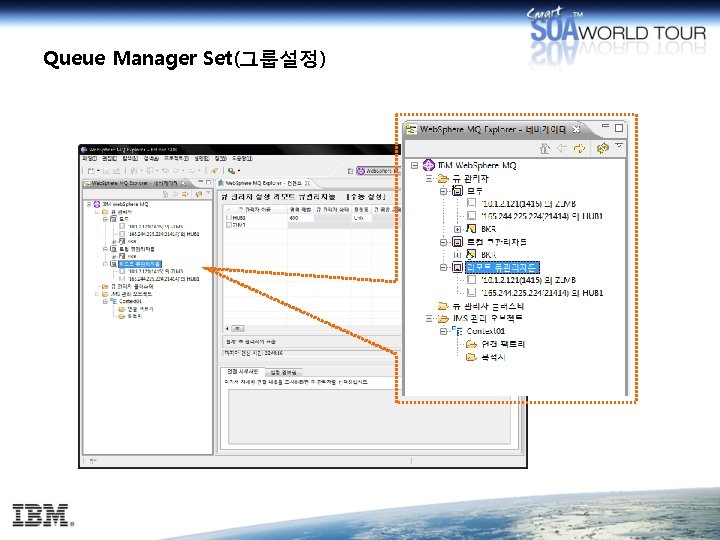Select highlighted 리모트 큐관리자들 row in enlarged navigator

(x=502, y=267)
